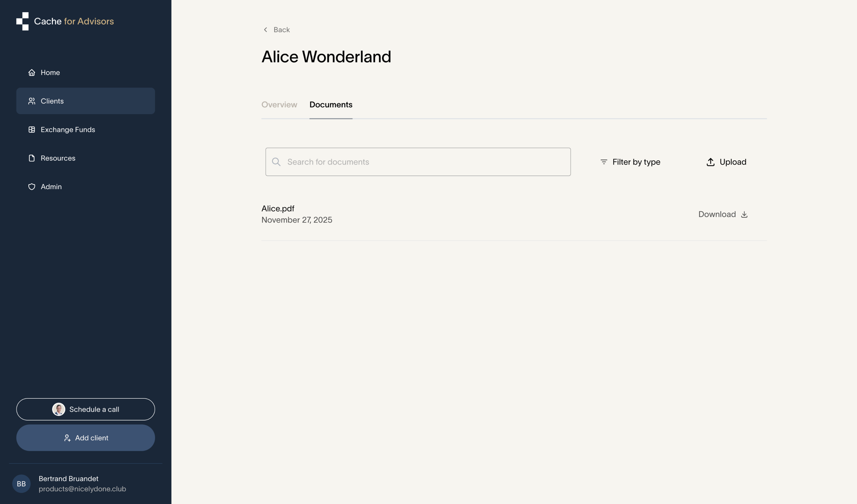Click the Exchange Funds grid icon
Viewport: 857px width, 504px height.
[x=32, y=130]
